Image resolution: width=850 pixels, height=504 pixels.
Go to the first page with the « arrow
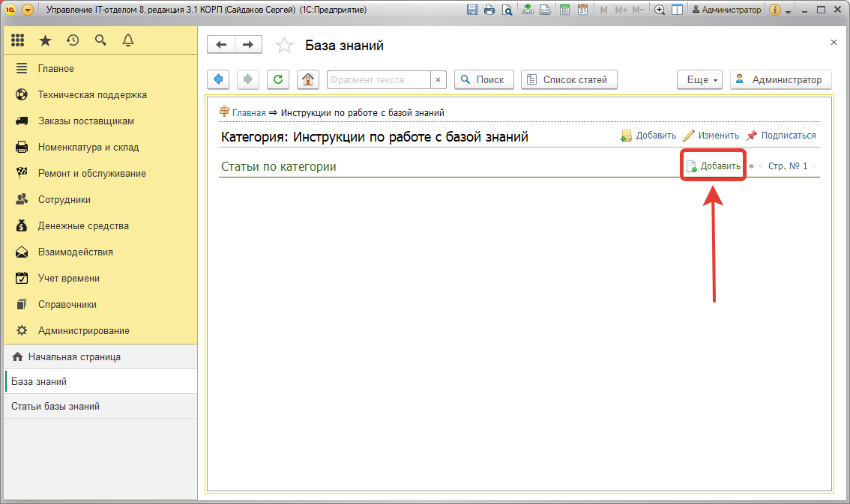click(x=751, y=166)
